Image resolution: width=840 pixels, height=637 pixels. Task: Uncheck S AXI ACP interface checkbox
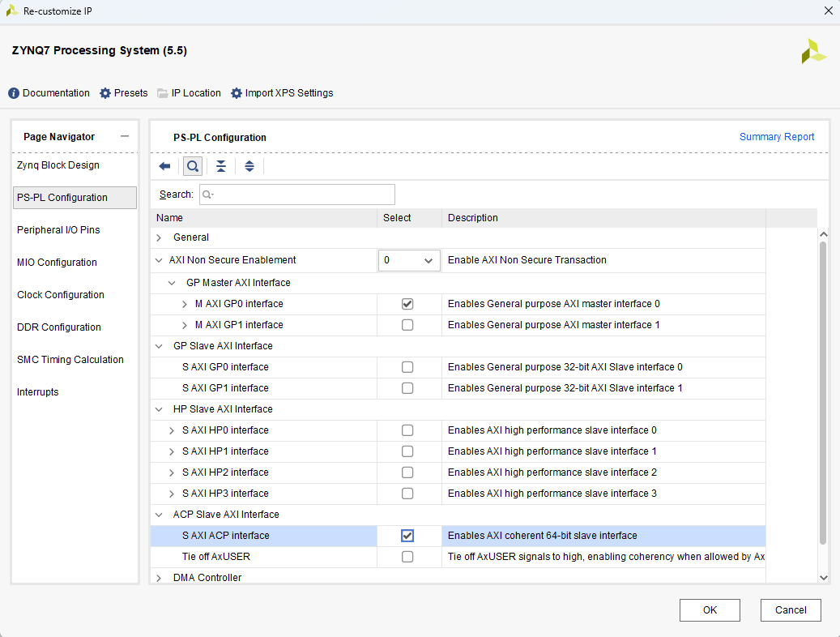point(407,536)
